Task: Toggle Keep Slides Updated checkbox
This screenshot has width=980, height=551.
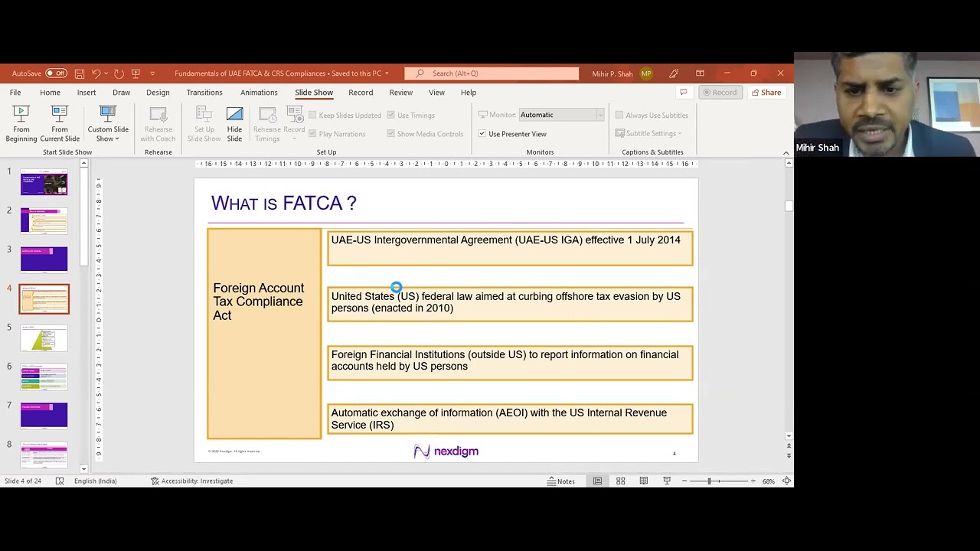Action: pyautogui.click(x=312, y=116)
